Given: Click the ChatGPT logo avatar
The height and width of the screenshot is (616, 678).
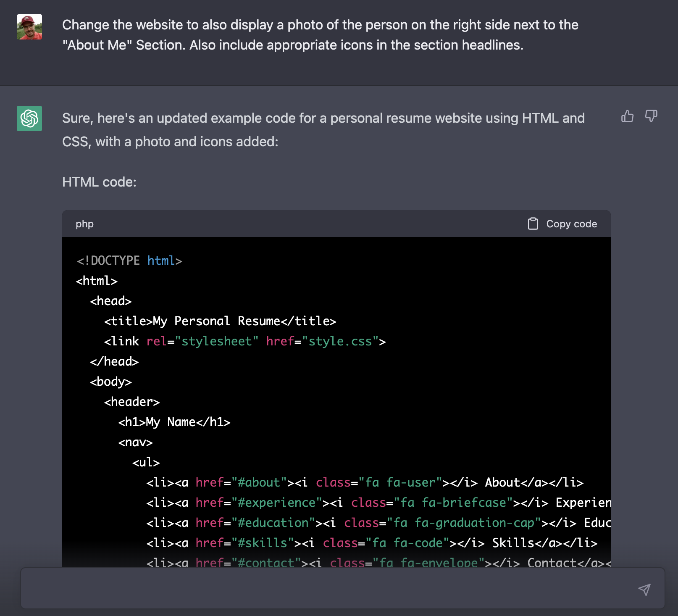Looking at the screenshot, I should pyautogui.click(x=29, y=118).
